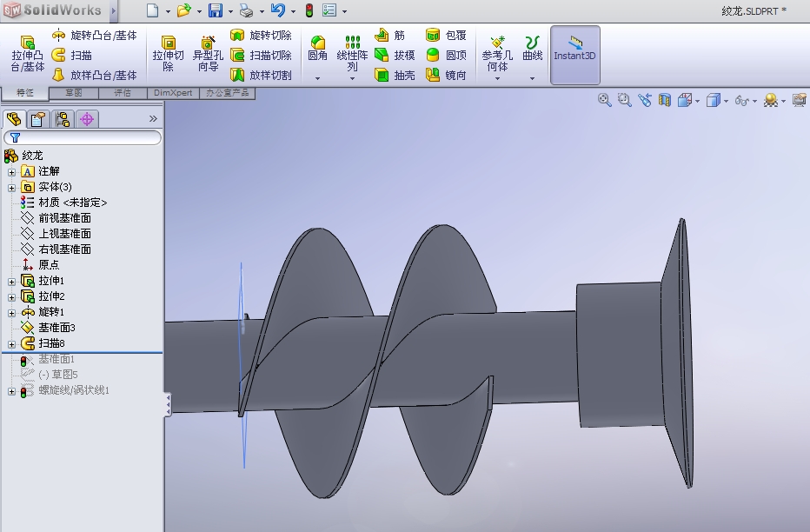This screenshot has width=810, height=532.
Task: Show the FeatureManager design tree tab
Action: point(14,119)
